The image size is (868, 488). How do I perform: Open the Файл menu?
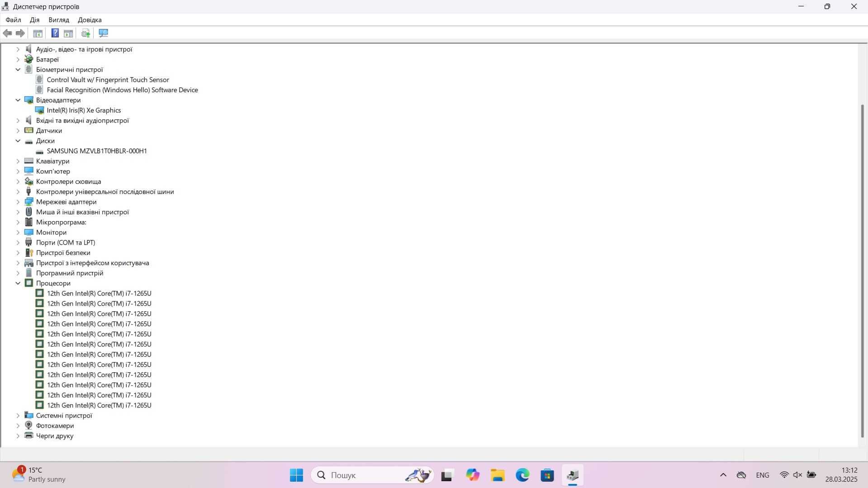tap(13, 20)
